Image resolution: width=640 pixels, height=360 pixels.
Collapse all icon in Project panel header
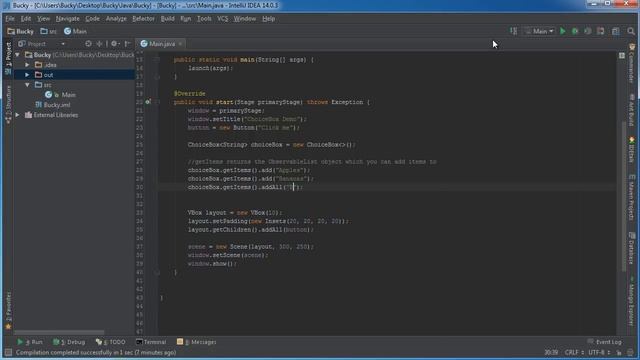(99, 44)
